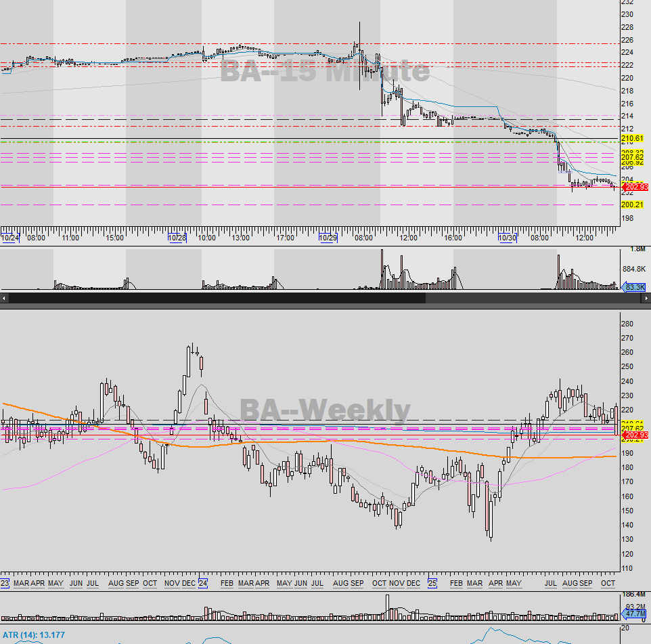Click the 1.8M volume axis value

pyautogui.click(x=637, y=249)
